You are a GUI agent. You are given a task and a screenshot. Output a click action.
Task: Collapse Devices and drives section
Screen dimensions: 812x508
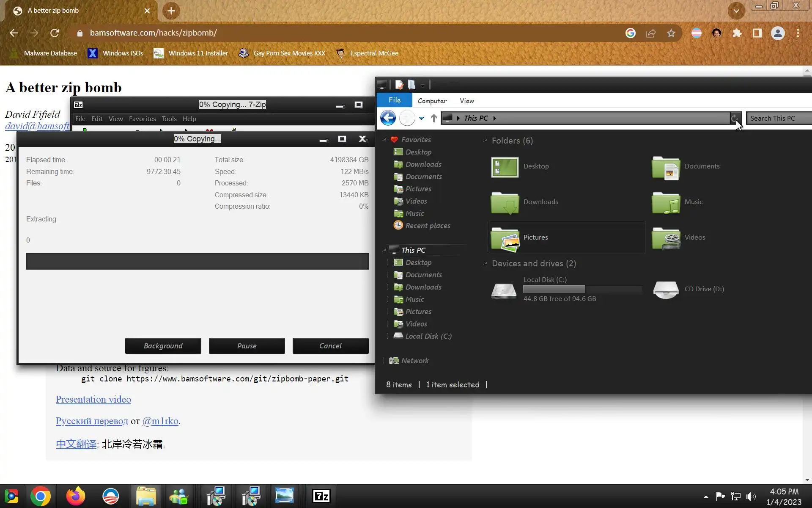[486, 263]
